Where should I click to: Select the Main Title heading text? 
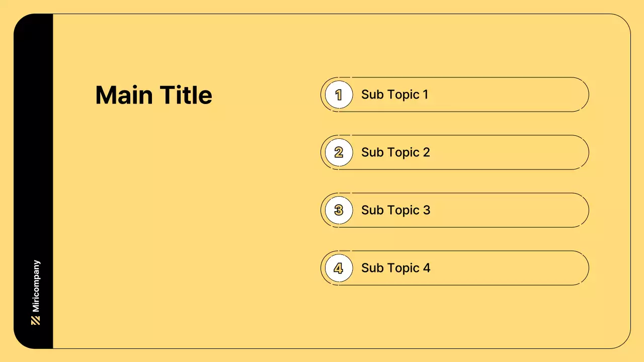point(153,95)
